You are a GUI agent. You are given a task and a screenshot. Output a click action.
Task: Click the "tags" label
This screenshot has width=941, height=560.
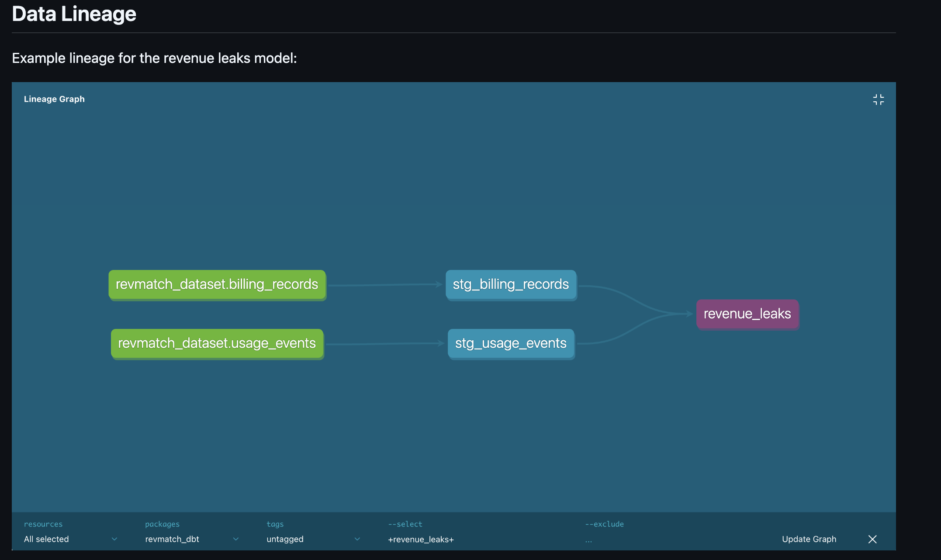tap(275, 524)
